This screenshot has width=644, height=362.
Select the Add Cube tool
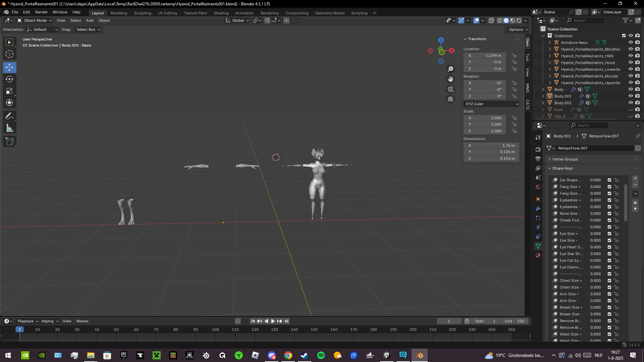click(9, 141)
